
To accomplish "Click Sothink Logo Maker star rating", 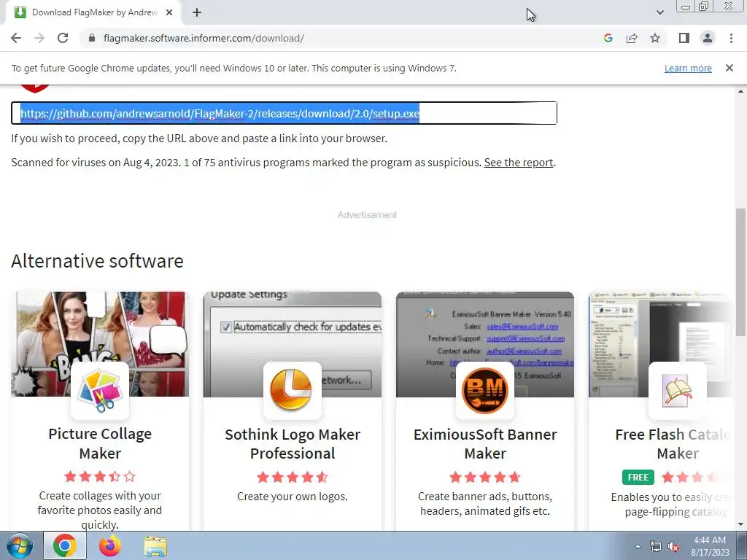I will click(293, 477).
